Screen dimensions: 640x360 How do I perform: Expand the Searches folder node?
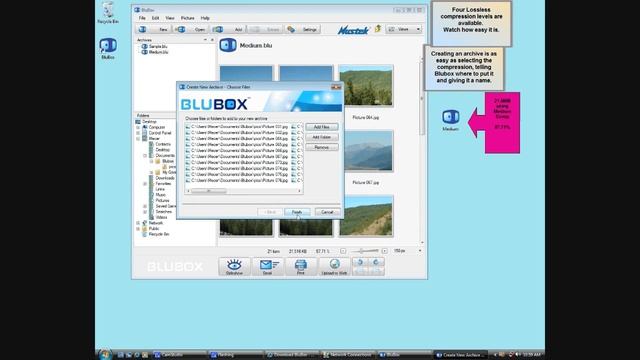tap(145, 212)
